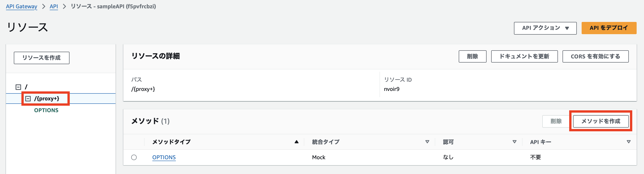Navigate to API Gateway breadcrumb link
644x174 pixels.
pyautogui.click(x=21, y=6)
